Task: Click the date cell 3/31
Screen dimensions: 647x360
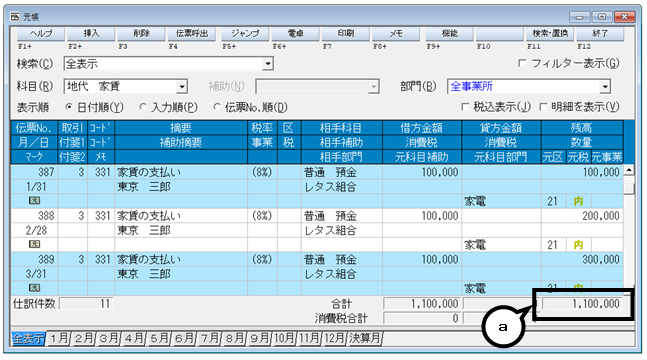Action: pos(35,274)
